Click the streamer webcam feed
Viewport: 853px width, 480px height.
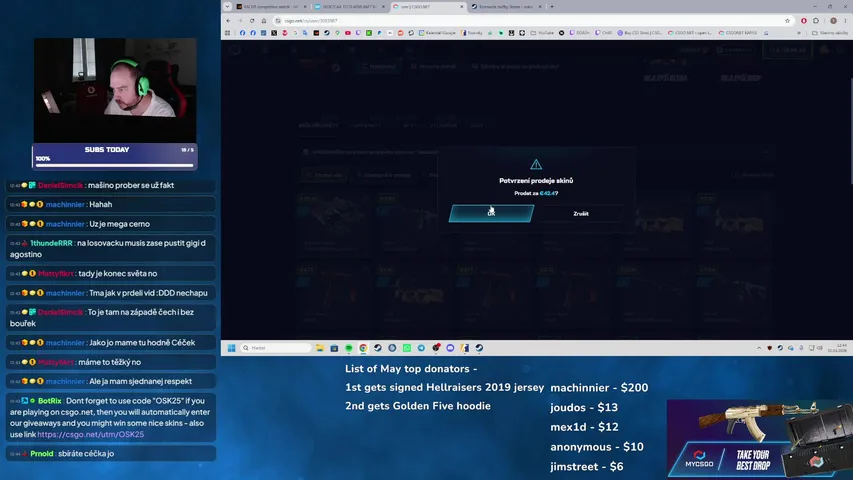click(115, 90)
